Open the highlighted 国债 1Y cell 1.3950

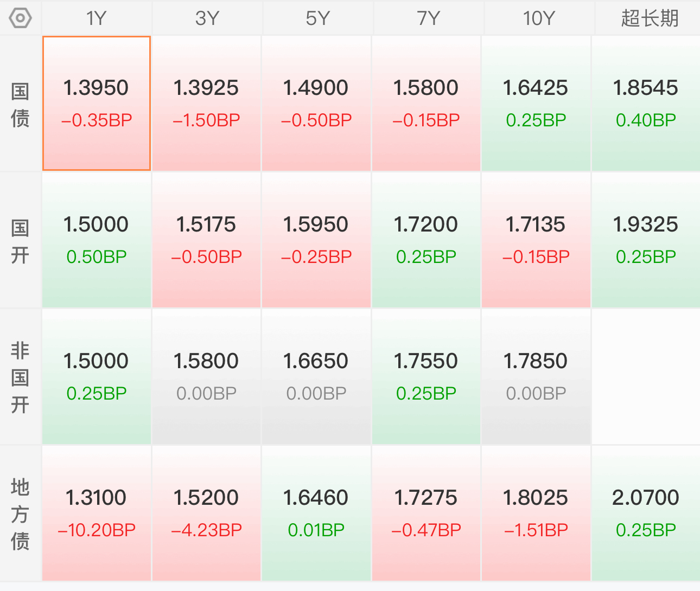pos(97,104)
